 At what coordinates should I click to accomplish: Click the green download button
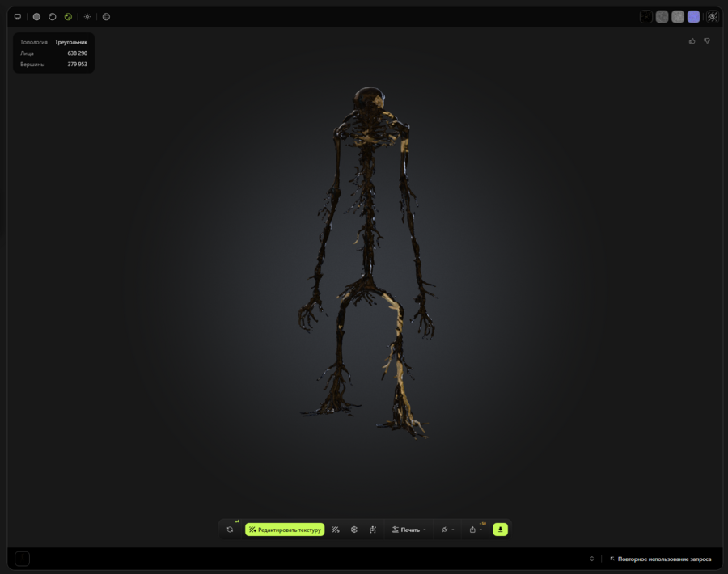pyautogui.click(x=500, y=530)
